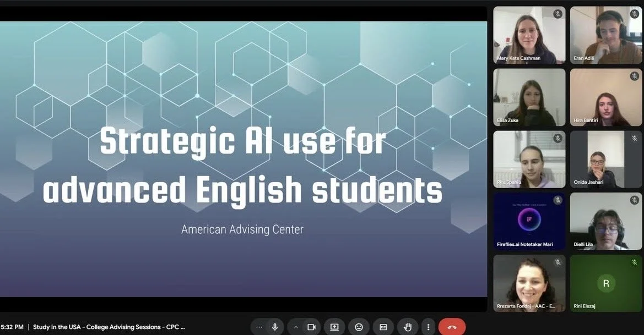Screen dimensions: 644x335
Task: Click the 5:32 PM clock text
Action: [x=12, y=327]
